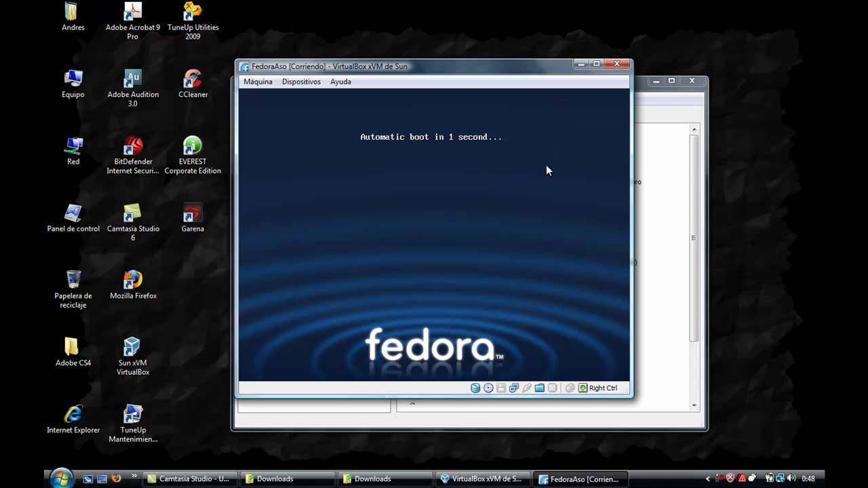
Task: Click the shared folders status icon
Action: point(540,388)
